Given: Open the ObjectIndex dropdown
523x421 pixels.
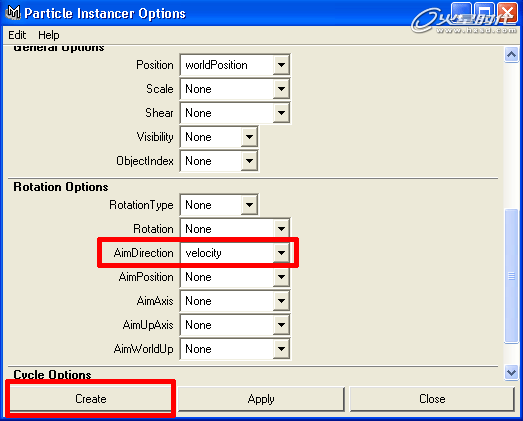Looking at the screenshot, I should tap(219, 161).
